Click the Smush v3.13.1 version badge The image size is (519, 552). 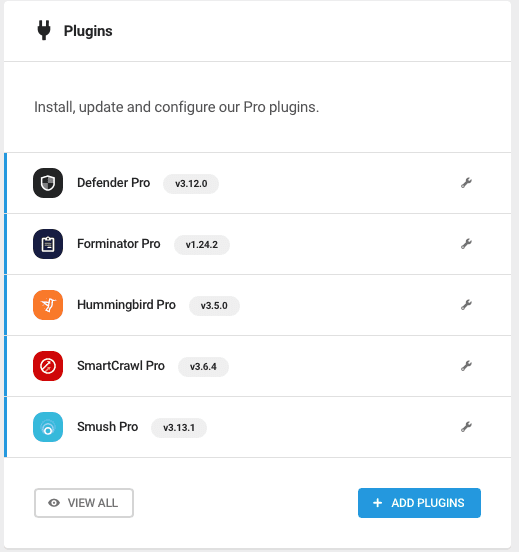click(x=179, y=428)
